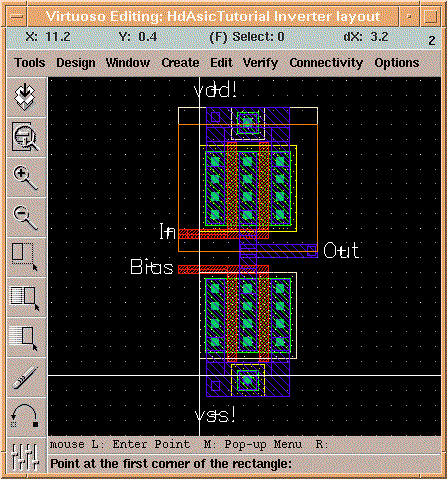
Task: Open the Window menu
Action: 128,63
